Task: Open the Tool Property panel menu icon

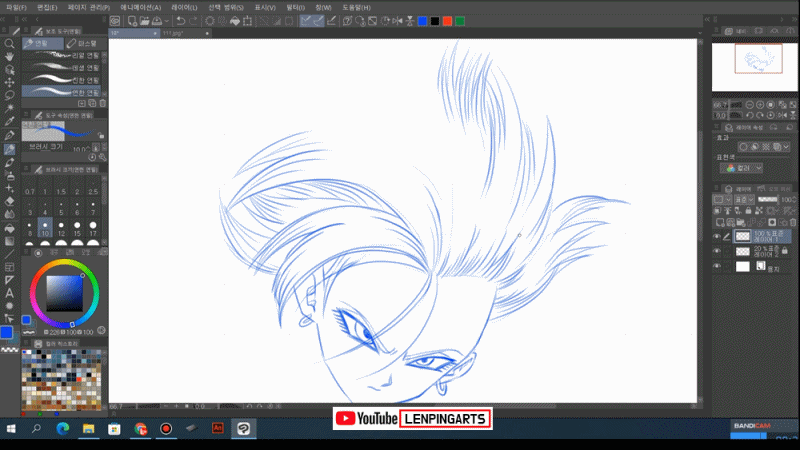Action: pyautogui.click(x=26, y=115)
